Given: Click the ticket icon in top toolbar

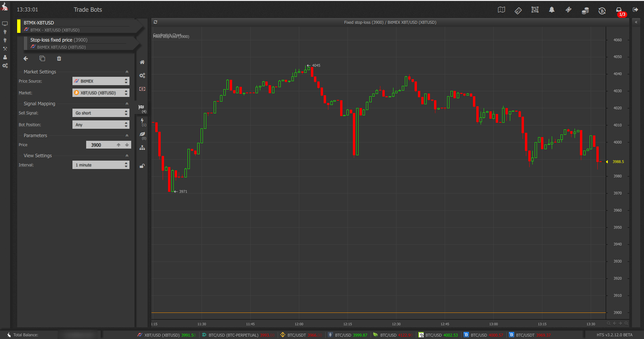Looking at the screenshot, I should [x=568, y=10].
